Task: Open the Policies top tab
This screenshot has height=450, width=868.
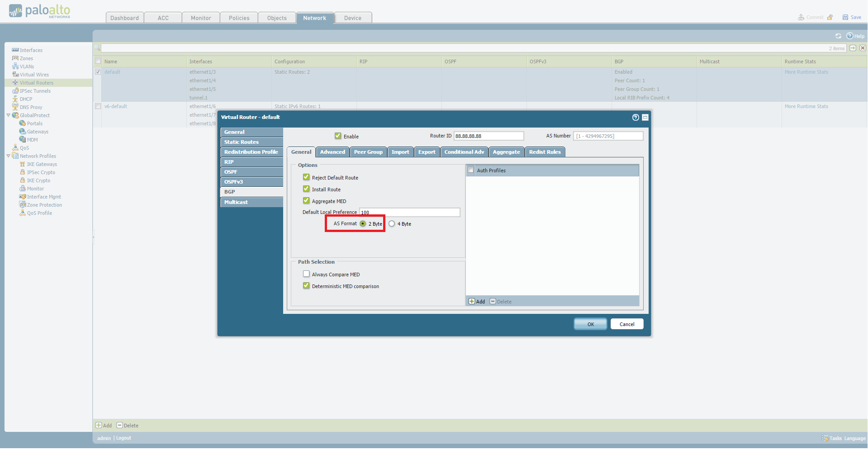Action: click(x=239, y=18)
